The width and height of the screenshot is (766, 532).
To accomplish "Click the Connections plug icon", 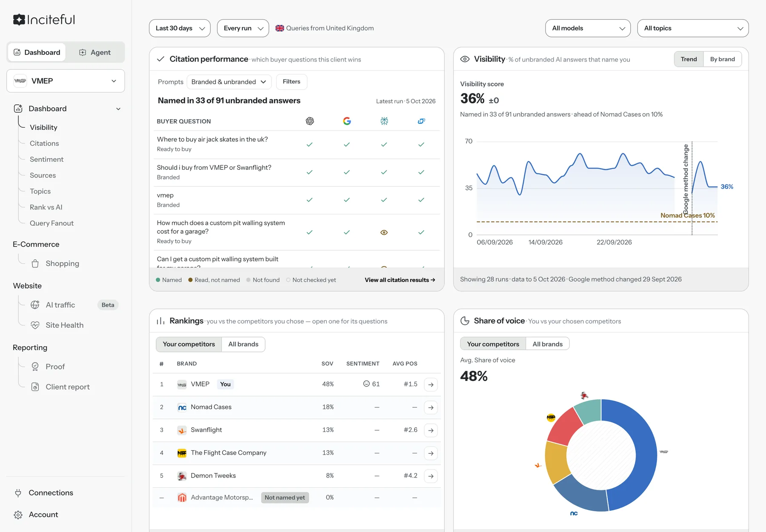I will 18,493.
